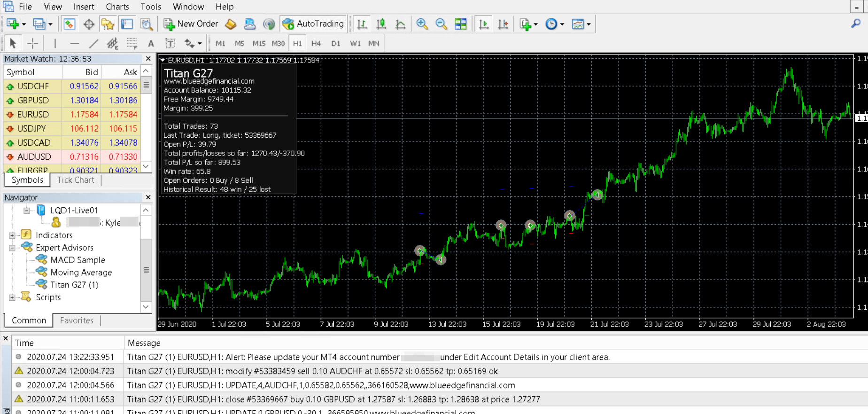Screen dimensions: 868x414
Task: Expand the Indicators tree node
Action: pyautogui.click(x=12, y=235)
